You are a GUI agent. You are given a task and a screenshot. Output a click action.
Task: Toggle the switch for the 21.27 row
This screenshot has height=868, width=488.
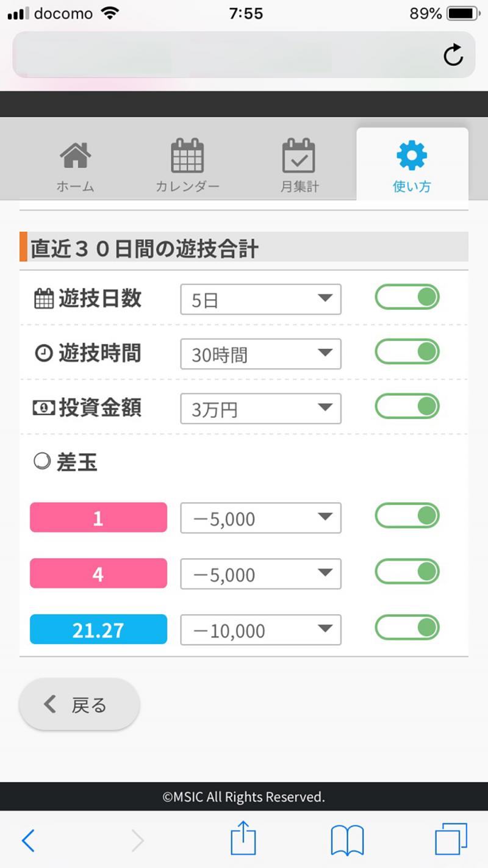(x=407, y=627)
